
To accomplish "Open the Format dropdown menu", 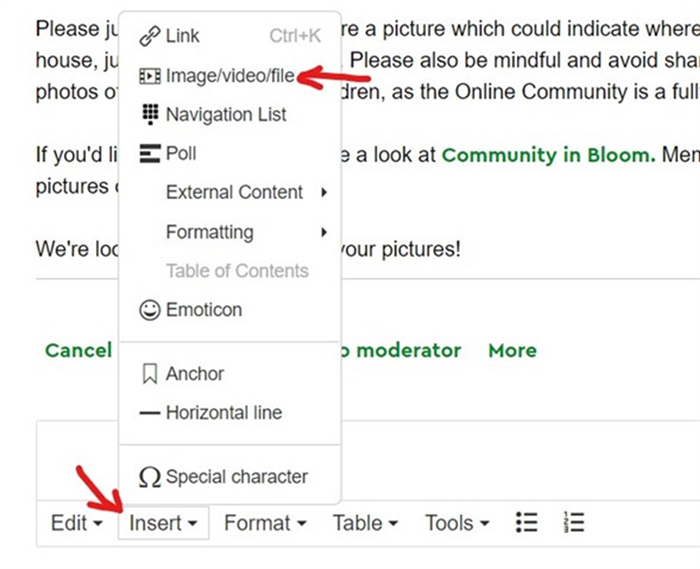I will point(264,523).
